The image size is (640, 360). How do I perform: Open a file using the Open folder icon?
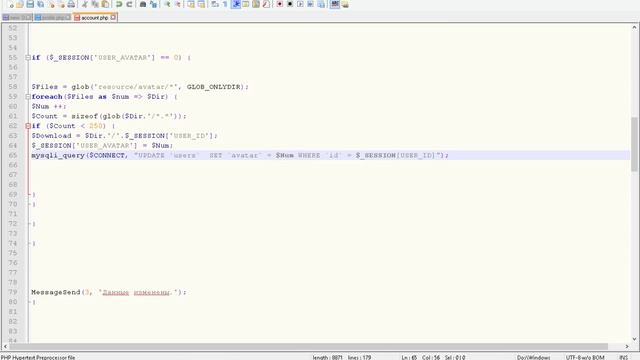coord(20,4)
